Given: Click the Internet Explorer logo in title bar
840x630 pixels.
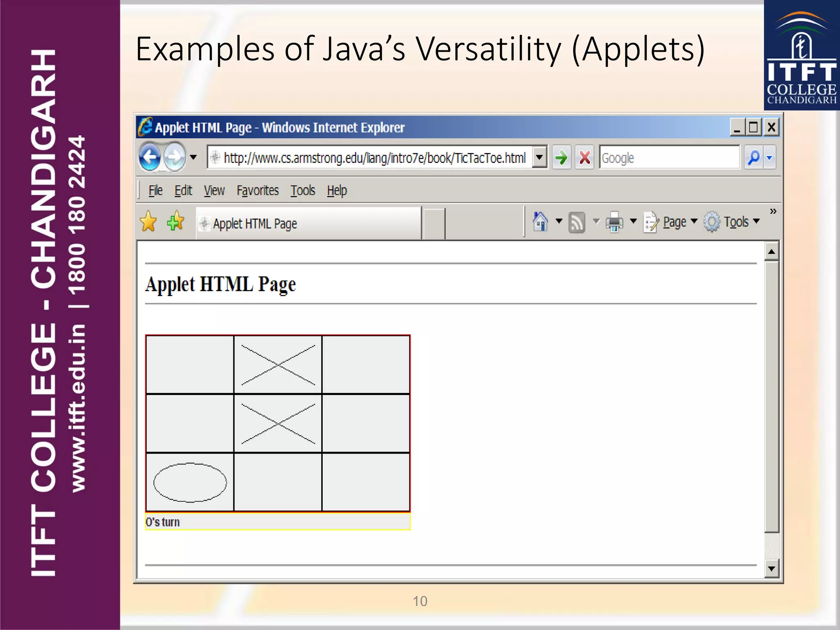Looking at the screenshot, I should click(x=145, y=127).
